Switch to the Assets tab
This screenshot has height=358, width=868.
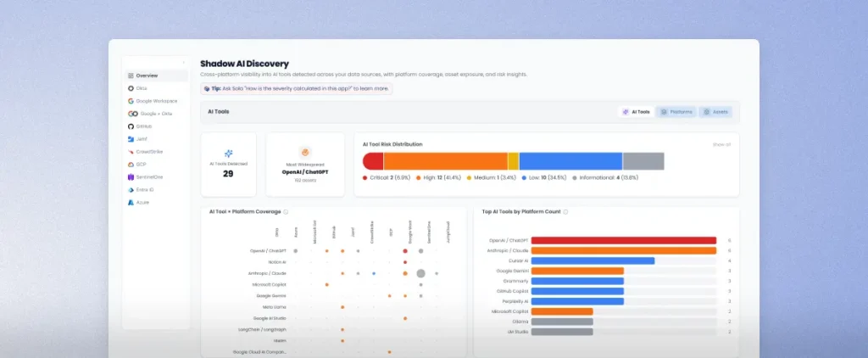click(715, 112)
